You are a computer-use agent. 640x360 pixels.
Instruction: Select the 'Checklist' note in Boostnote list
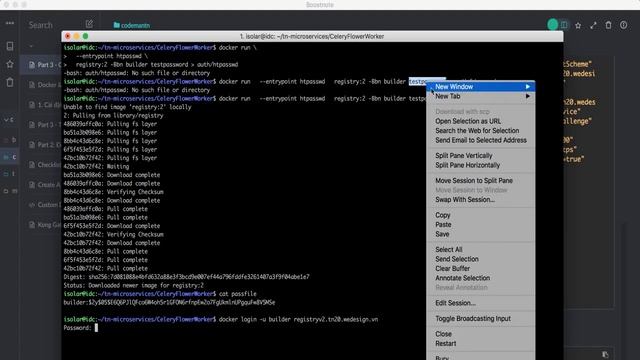pyautogui.click(x=41, y=165)
